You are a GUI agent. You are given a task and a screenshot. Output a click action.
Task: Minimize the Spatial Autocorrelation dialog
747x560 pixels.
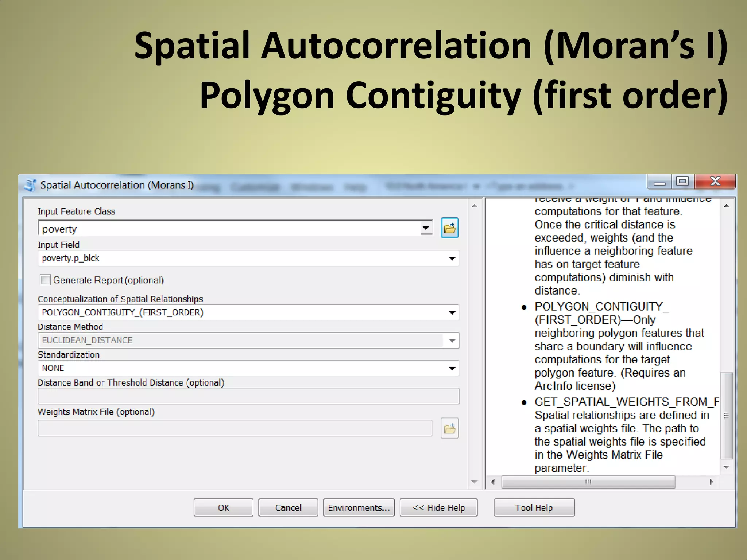coord(659,182)
